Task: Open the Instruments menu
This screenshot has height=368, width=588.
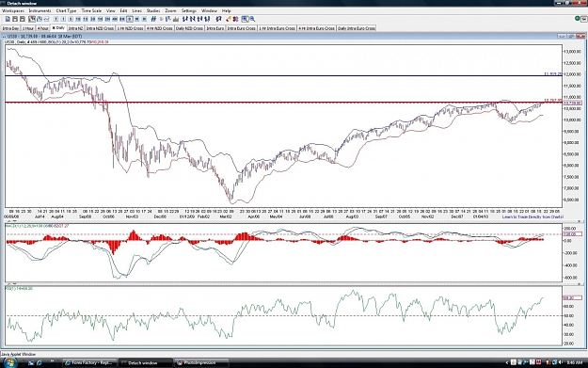Action: pyautogui.click(x=40, y=10)
